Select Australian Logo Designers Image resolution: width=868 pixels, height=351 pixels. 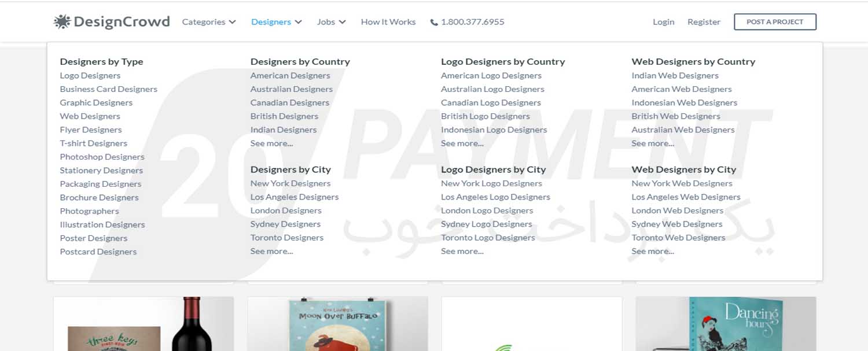click(492, 89)
